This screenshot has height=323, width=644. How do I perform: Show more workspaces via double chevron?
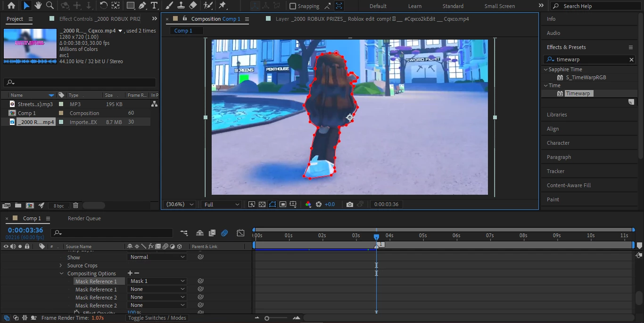tap(541, 6)
